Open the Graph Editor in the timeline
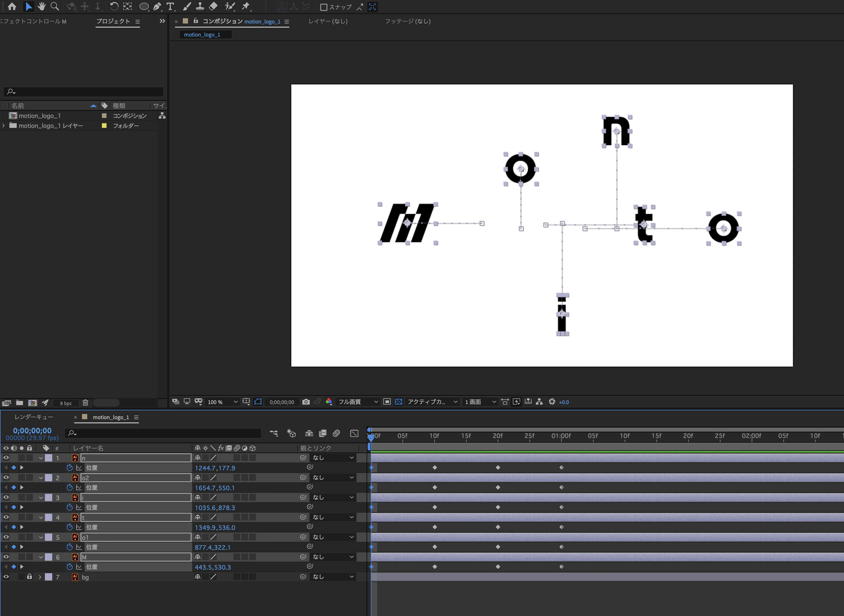Viewport: 844px width, 616px height. (354, 433)
